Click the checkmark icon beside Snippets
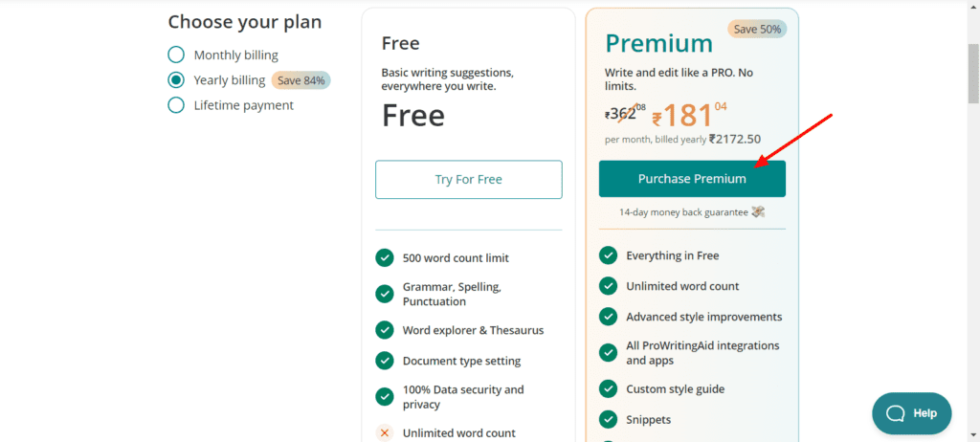 608,419
